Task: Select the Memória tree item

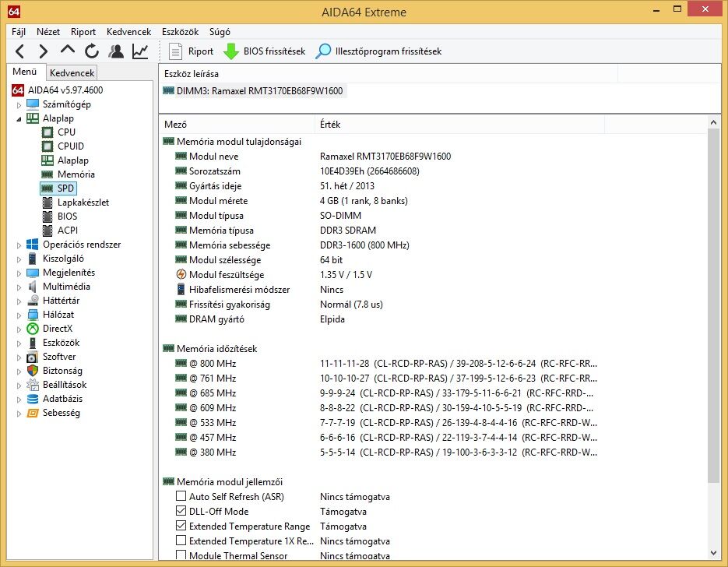Action: [x=76, y=174]
